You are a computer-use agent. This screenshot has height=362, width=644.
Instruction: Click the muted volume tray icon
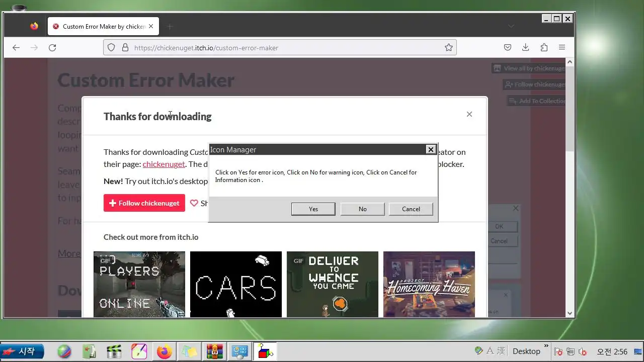[x=583, y=351]
